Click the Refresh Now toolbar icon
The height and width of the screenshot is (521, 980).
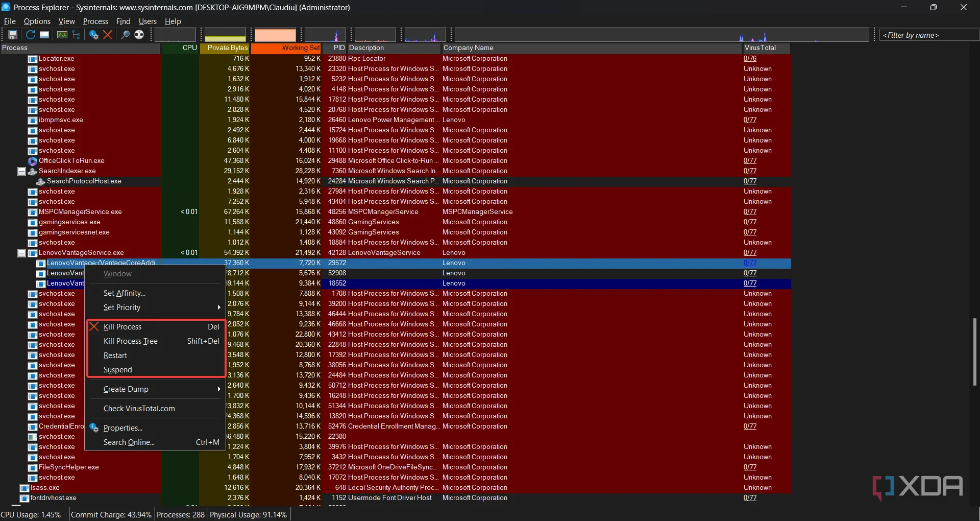tap(31, 35)
